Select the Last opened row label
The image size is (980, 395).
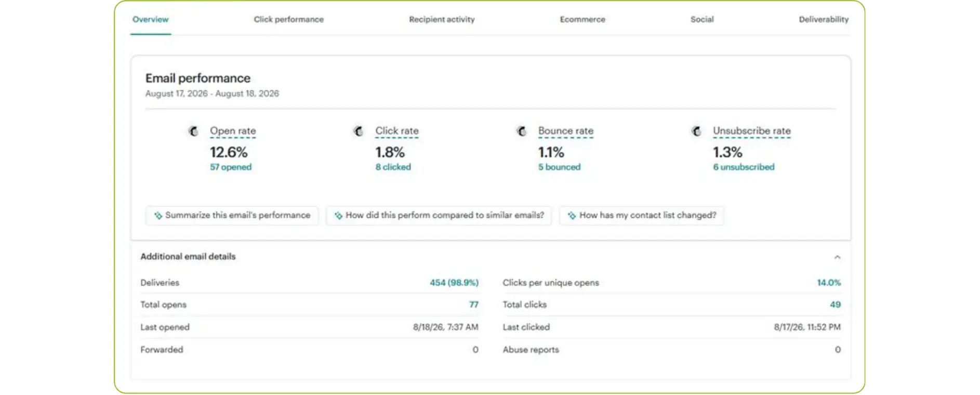click(165, 327)
